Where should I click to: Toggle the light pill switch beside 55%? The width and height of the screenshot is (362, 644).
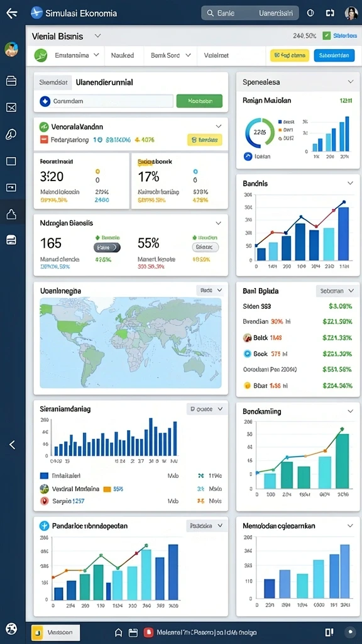pos(206,247)
